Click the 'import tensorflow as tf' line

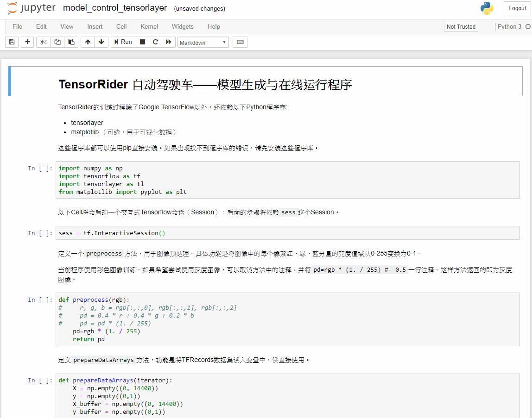point(100,176)
